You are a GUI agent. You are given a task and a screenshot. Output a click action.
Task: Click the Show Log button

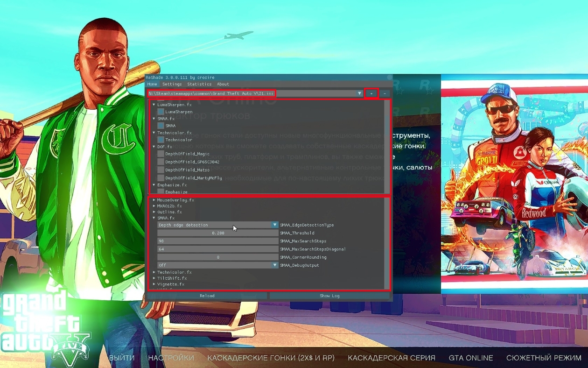pyautogui.click(x=329, y=296)
